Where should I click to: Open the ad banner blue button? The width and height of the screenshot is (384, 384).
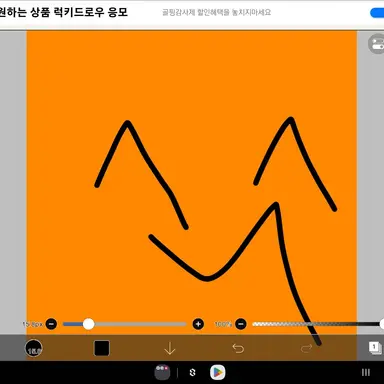(377, 13)
